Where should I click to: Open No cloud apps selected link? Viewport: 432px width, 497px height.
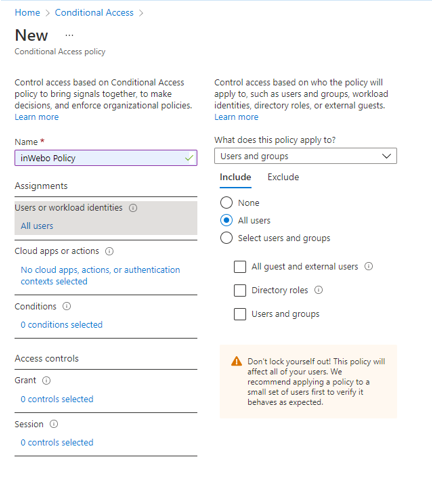point(100,275)
